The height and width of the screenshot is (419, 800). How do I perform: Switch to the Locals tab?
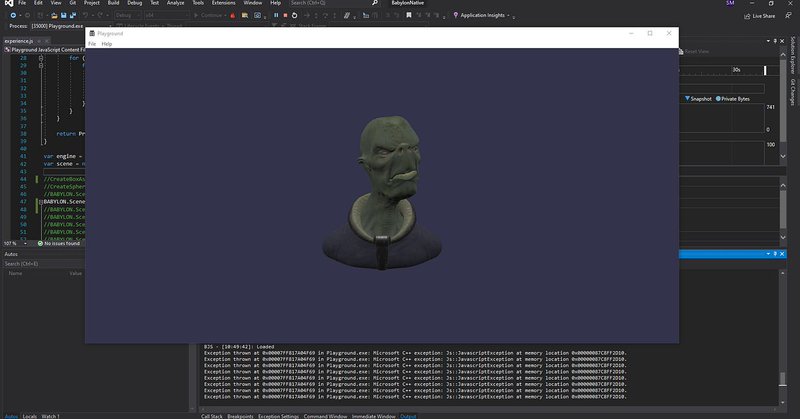coord(30,416)
